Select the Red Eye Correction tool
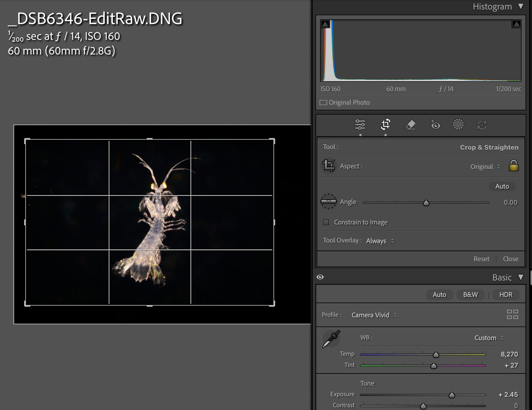Viewport: 532px width, 410px height. [x=435, y=125]
